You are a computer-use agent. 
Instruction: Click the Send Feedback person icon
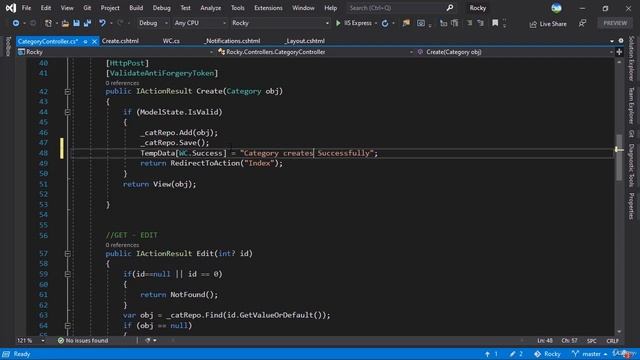[582, 24]
